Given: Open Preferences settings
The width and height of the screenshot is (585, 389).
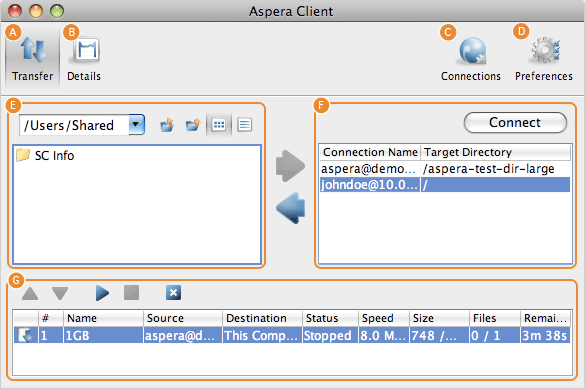Looking at the screenshot, I should (x=544, y=59).
